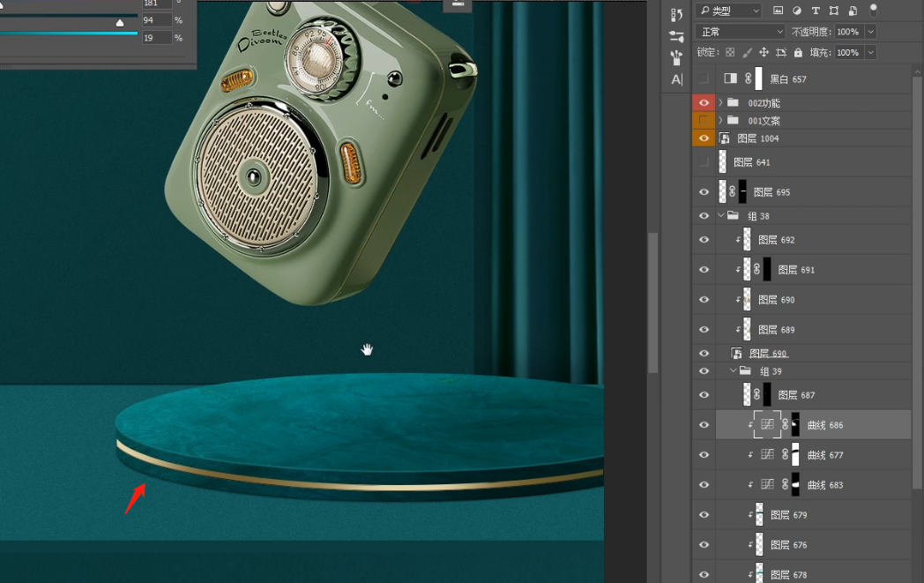The width and height of the screenshot is (924, 583).
Task: Click mask link icon of 曲线 677
Action: coord(785,454)
